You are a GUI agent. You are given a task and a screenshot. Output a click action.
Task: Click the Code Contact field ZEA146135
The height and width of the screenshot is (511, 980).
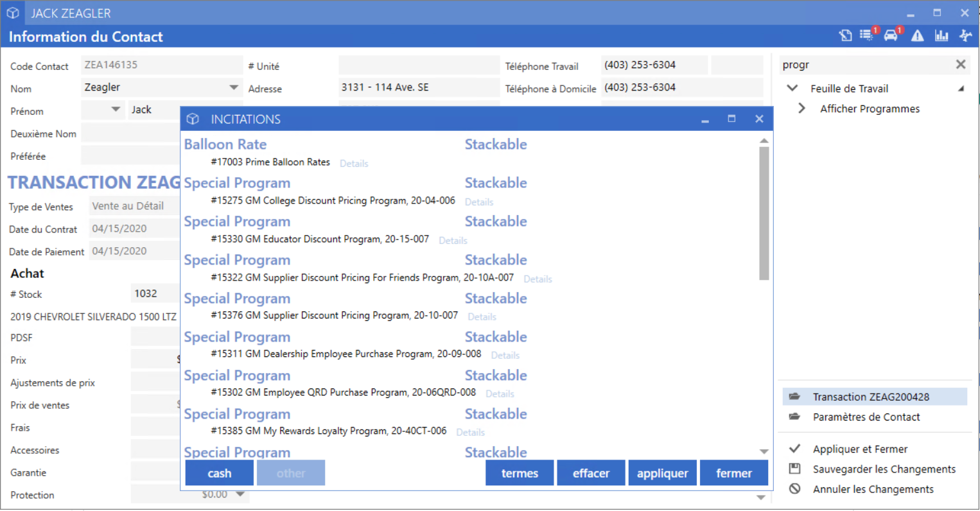(x=162, y=65)
